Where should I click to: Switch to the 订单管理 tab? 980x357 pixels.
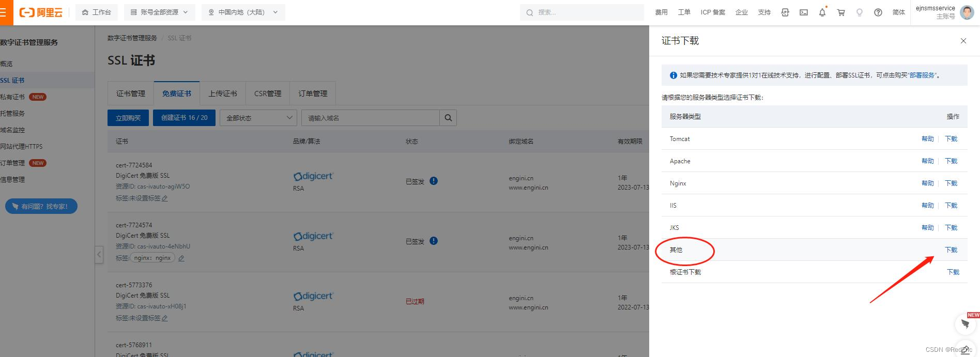pyautogui.click(x=313, y=94)
